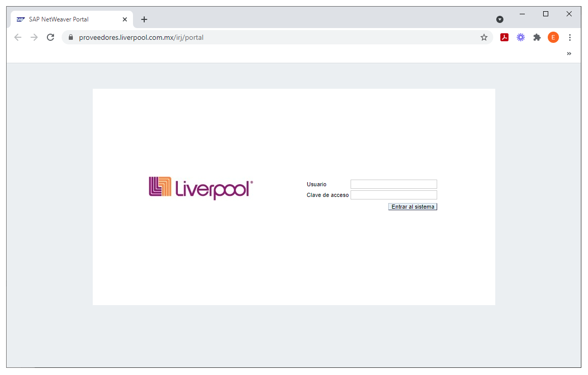Open the tab search dropdown arrow
Screen dimensions: 588x375
coord(499,19)
